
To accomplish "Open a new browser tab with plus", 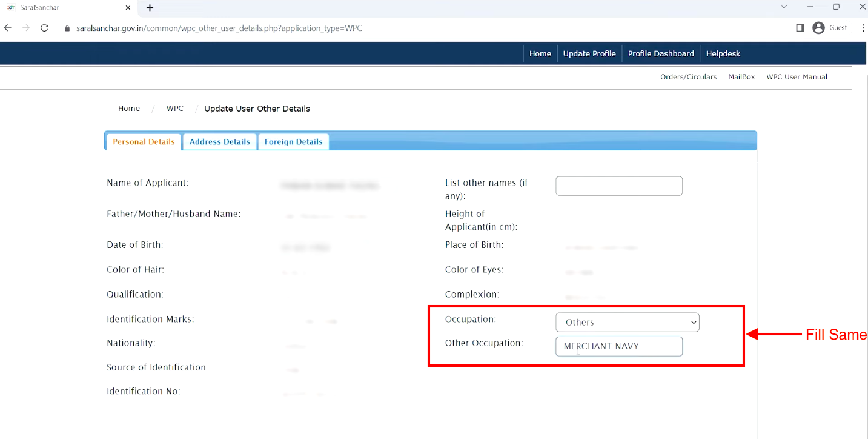I will 150,8.
